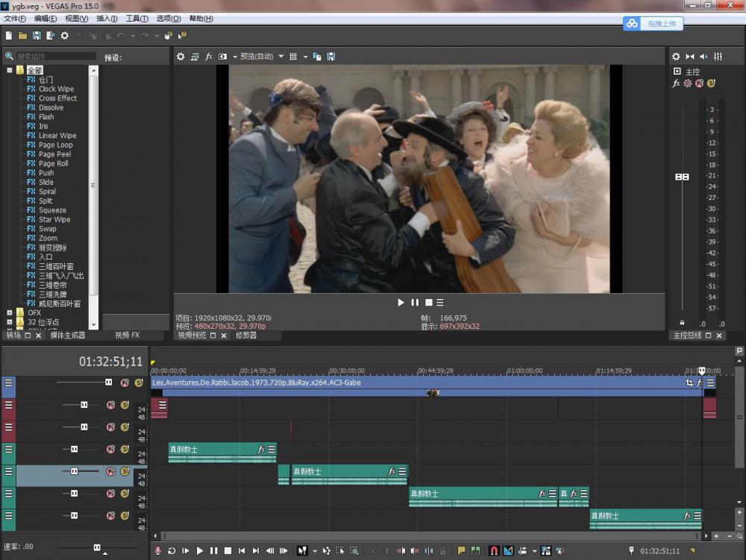The width and height of the screenshot is (746, 560).
Task: Select the Page Peel transition
Action: (x=54, y=154)
